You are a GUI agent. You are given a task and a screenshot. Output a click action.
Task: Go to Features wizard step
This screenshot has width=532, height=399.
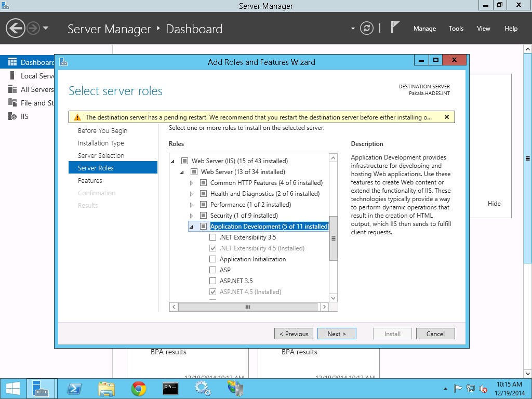[90, 180]
